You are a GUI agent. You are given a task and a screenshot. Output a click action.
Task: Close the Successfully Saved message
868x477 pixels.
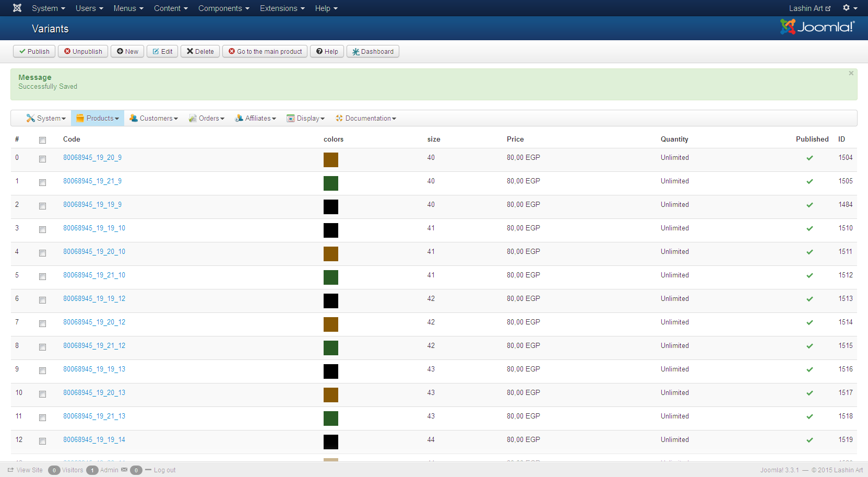[x=851, y=73]
